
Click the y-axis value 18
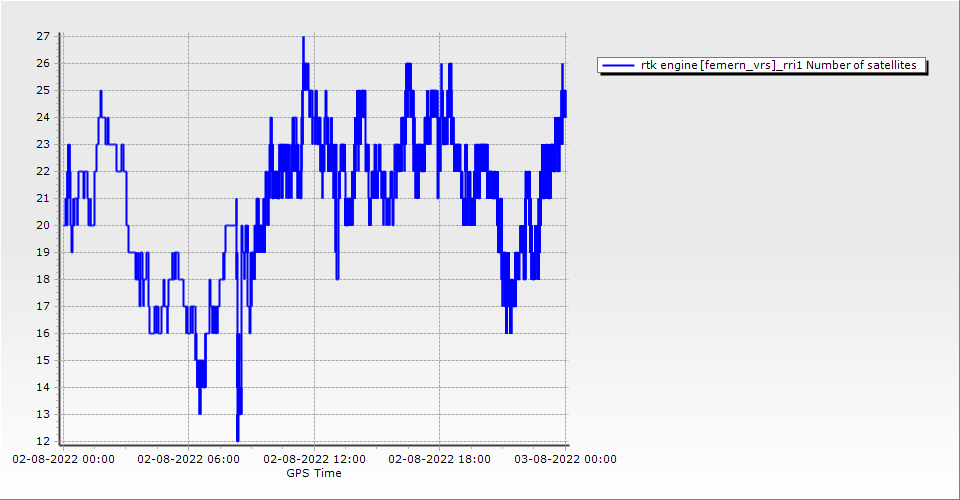pyautogui.click(x=43, y=279)
